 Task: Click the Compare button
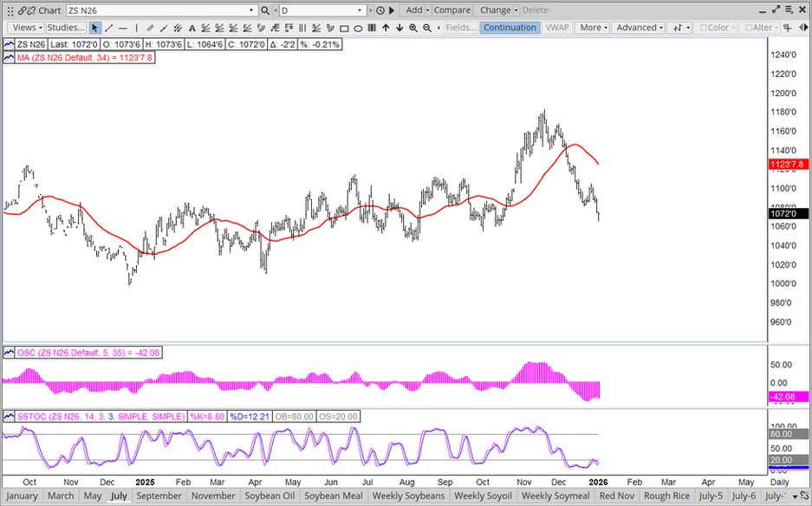452,10
